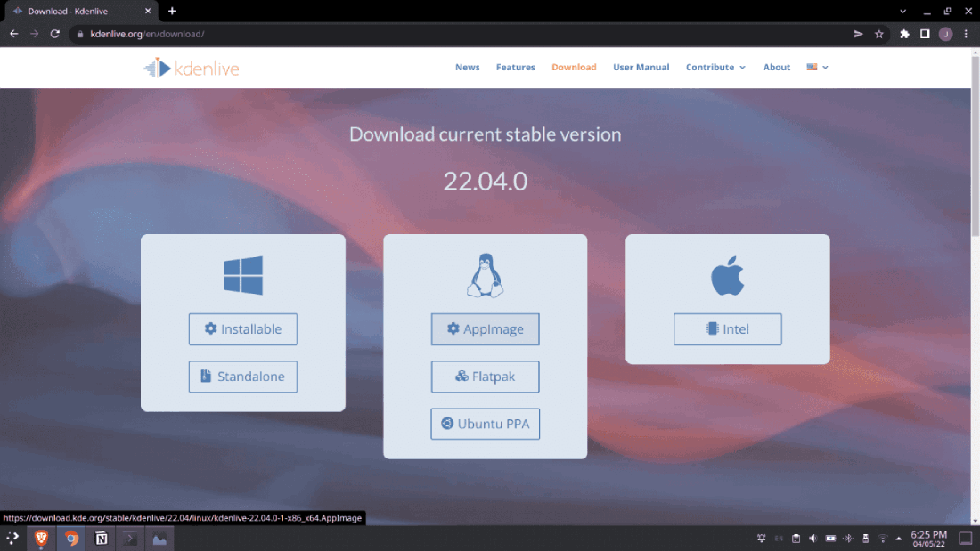Image resolution: width=980 pixels, height=551 pixels.
Task: Open the notifications bell in tray
Action: pyautogui.click(x=761, y=538)
